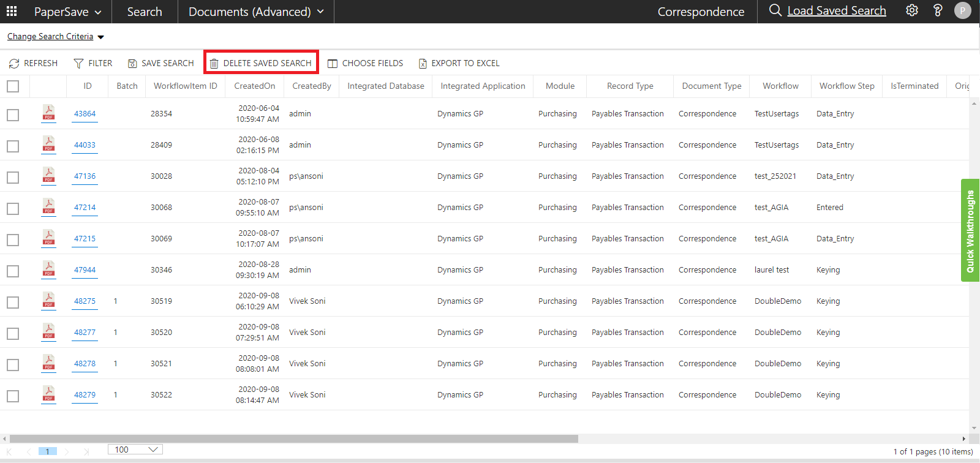Image resolution: width=980 pixels, height=463 pixels.
Task: Open the user profile avatar
Action: (962, 10)
